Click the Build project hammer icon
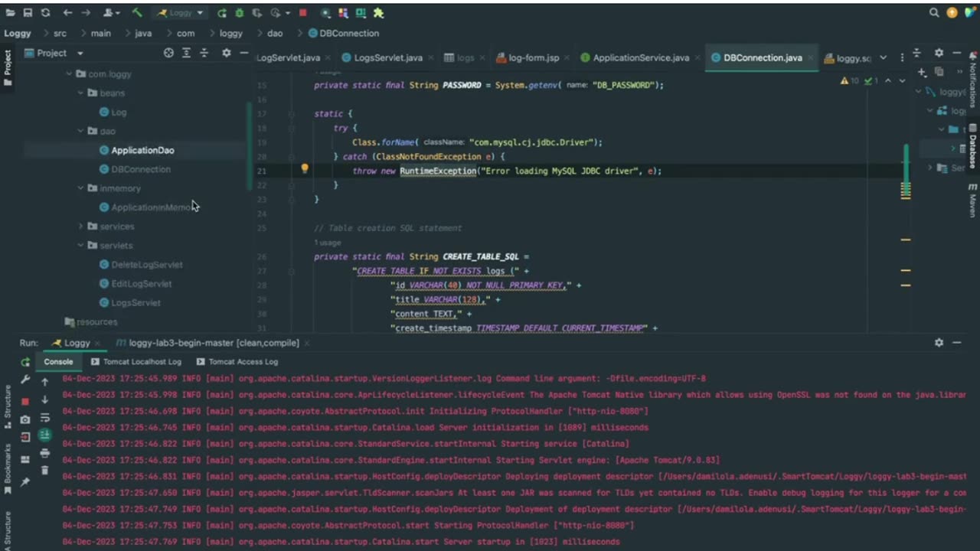The height and width of the screenshot is (551, 980). point(137,13)
